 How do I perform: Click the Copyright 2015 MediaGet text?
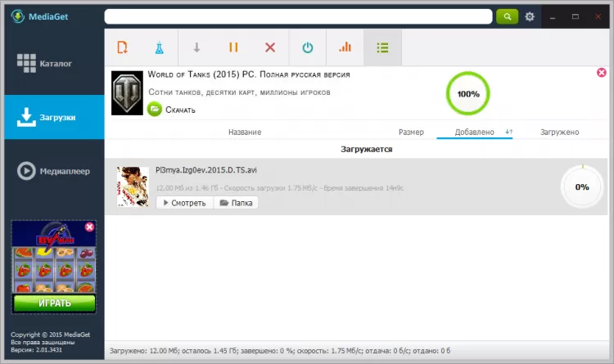click(x=50, y=335)
